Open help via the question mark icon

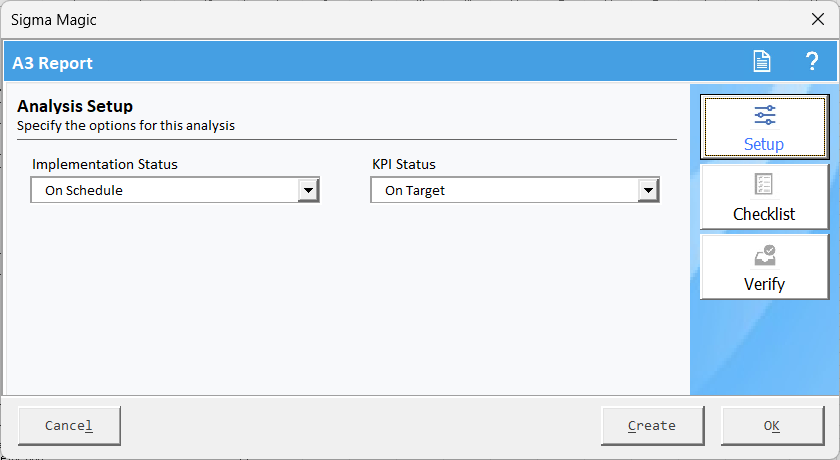[x=812, y=62]
